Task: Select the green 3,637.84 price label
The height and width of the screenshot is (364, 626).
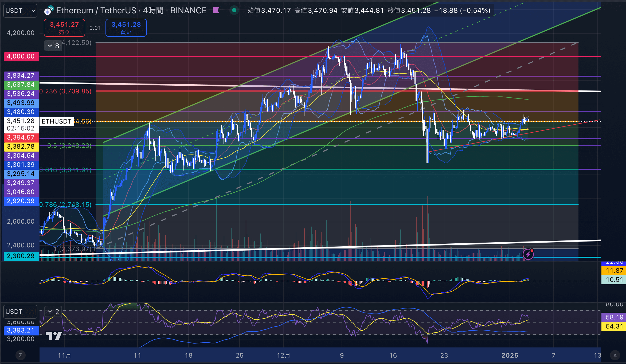Action: click(21, 85)
